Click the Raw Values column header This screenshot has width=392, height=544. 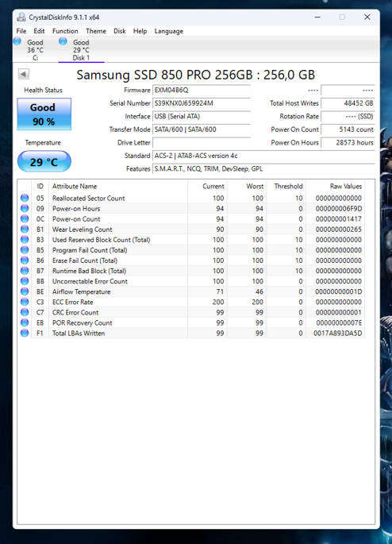335,187
